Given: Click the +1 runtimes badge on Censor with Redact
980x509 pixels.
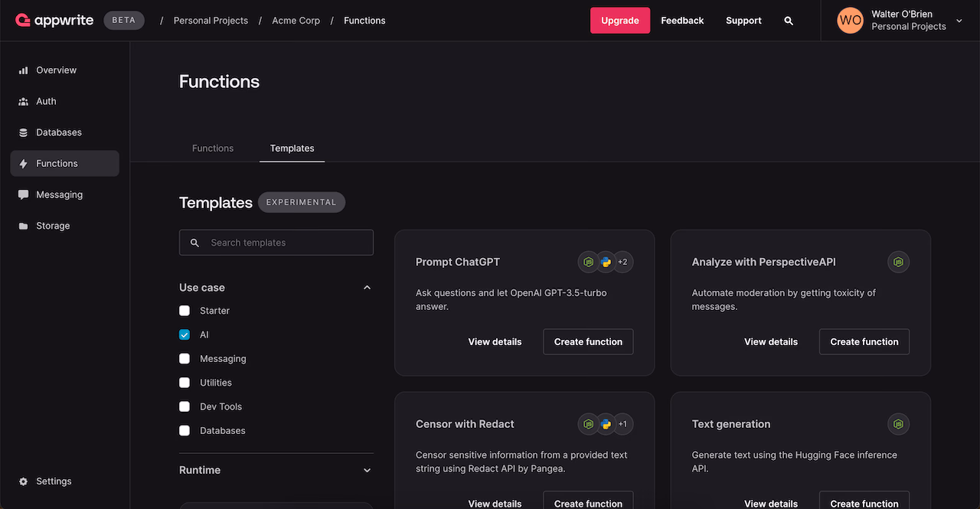Looking at the screenshot, I should pos(622,424).
